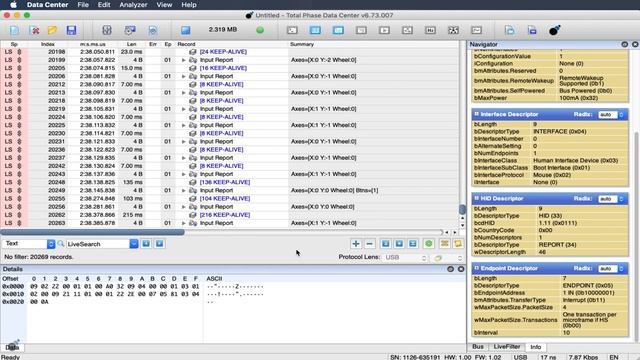Click the green circle icon in filter bar
640x360 pixels.
coord(429,244)
